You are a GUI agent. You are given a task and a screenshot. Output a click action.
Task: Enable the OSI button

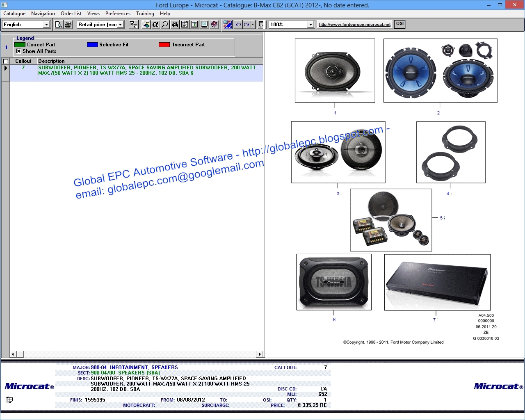tap(399, 24)
